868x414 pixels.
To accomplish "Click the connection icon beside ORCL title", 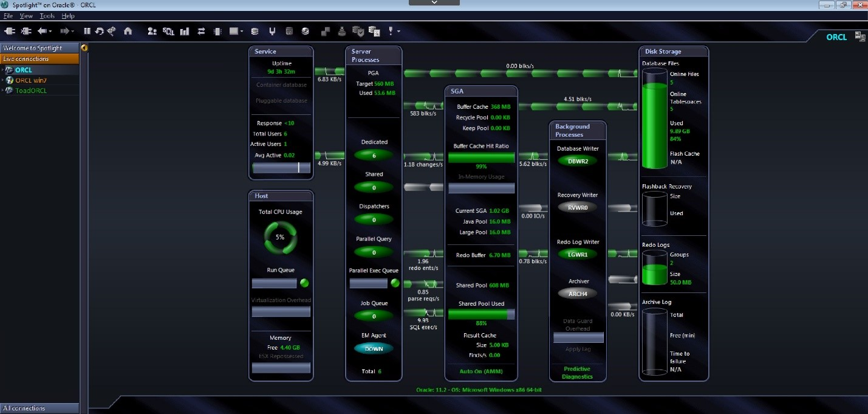I will tap(860, 37).
